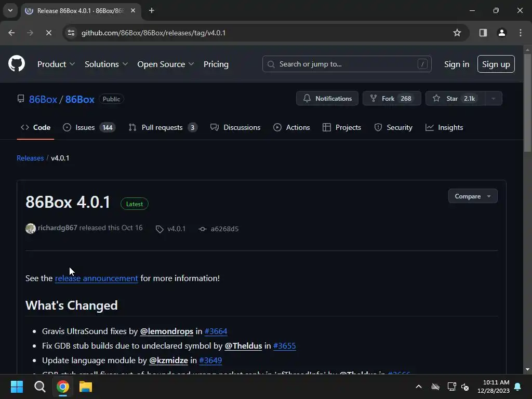View site information icon in address bar
Viewport: 532px width, 399px height.
(71, 33)
